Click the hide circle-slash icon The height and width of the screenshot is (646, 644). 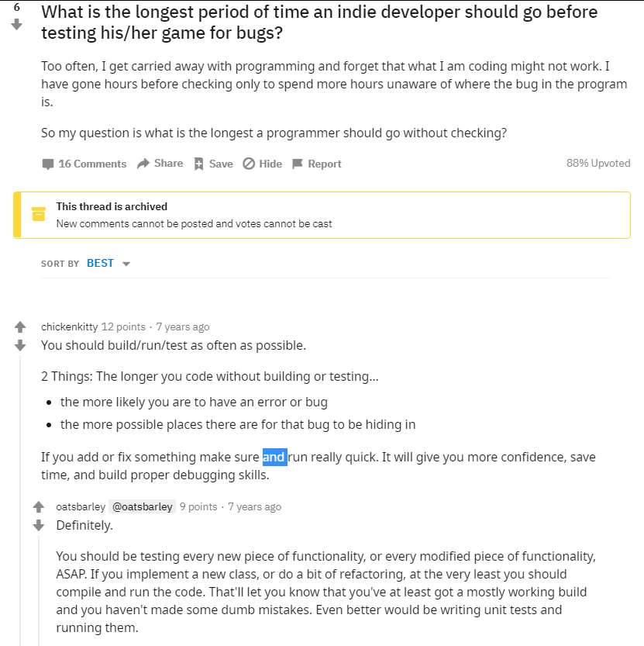tap(249, 164)
